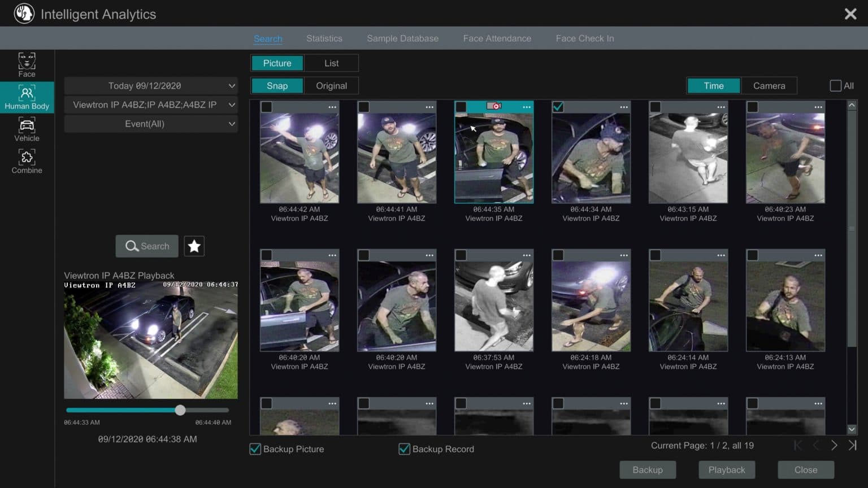Expand the Today 09/12/2020 date dropdown
868x488 pixels.
tap(151, 86)
